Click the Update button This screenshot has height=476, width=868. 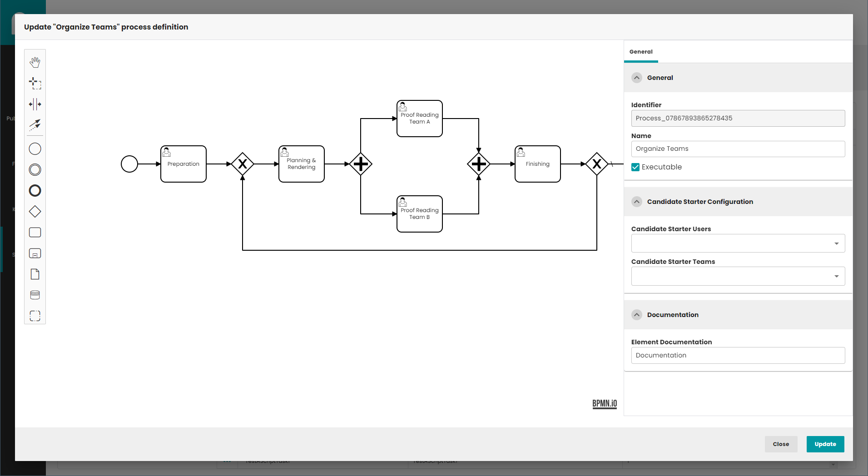pos(825,444)
